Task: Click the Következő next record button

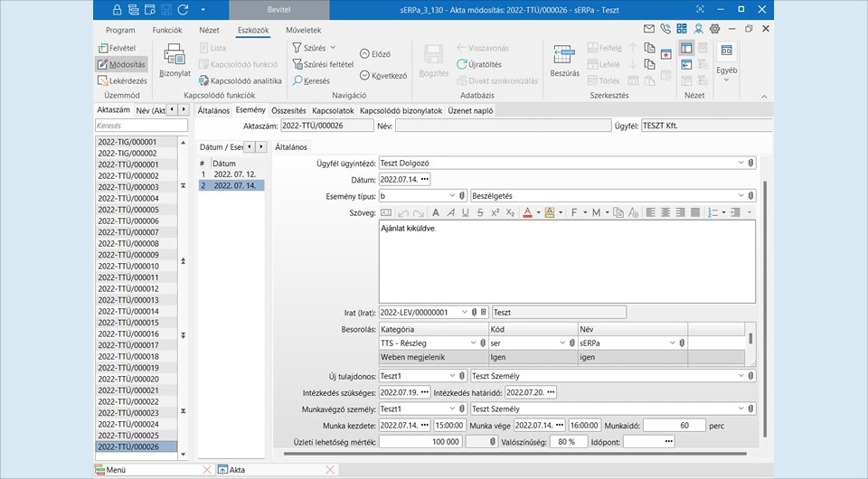Action: coord(380,76)
